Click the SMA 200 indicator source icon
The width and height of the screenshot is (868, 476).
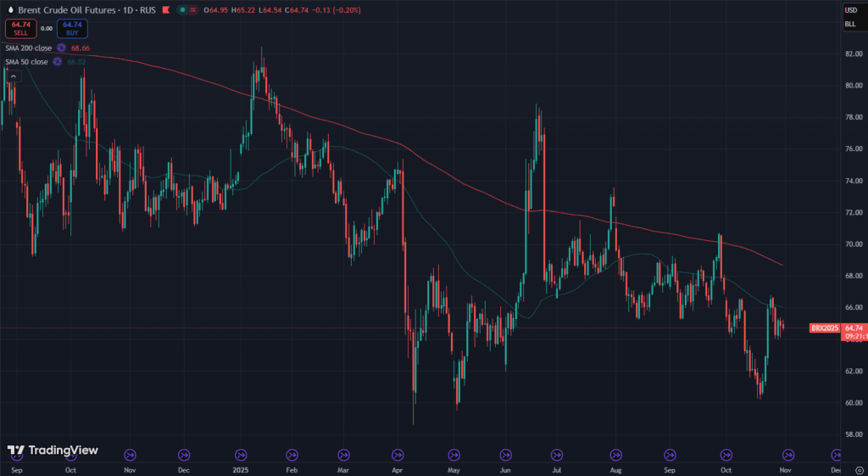(x=61, y=48)
